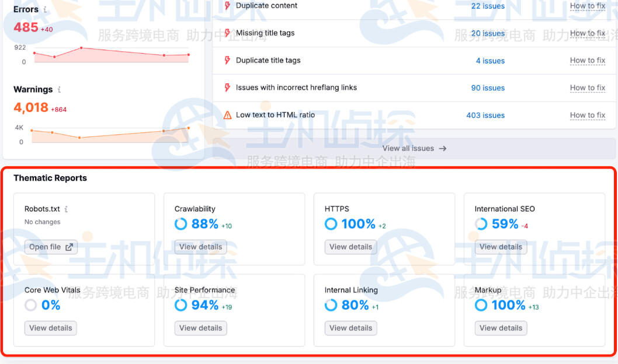Click How to fix for Low text to HTML ratio
This screenshot has width=618, height=364.
click(587, 116)
